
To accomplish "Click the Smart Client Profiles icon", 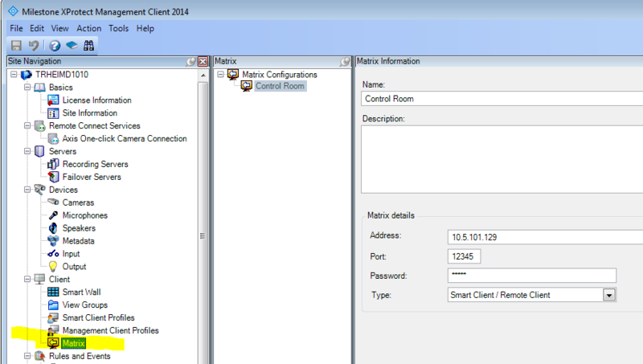I will pyautogui.click(x=53, y=317).
